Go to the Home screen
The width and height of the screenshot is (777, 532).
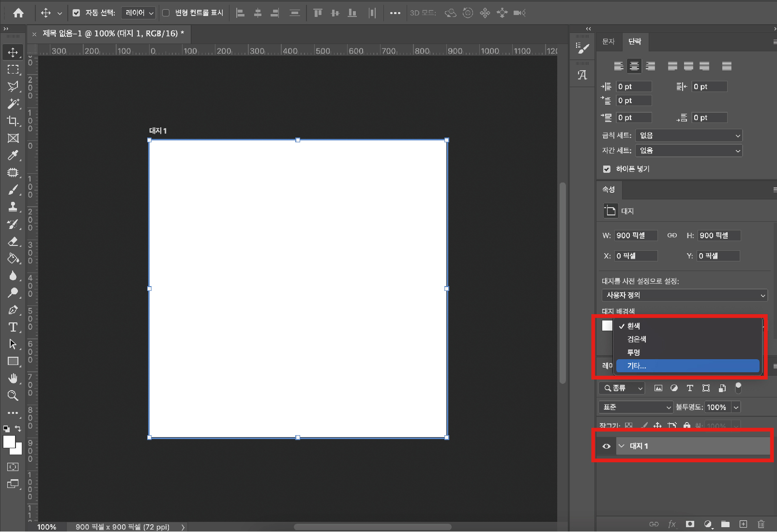[x=18, y=13]
